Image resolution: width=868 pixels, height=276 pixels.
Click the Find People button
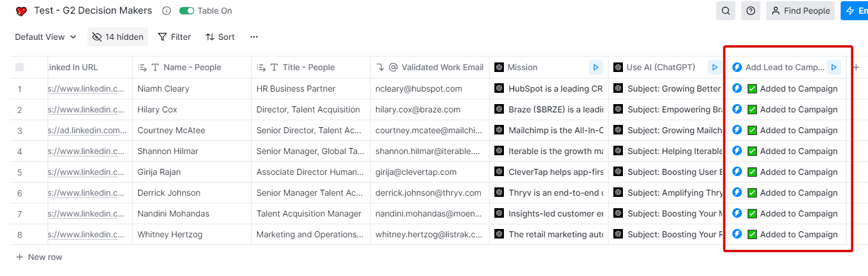coord(800,11)
